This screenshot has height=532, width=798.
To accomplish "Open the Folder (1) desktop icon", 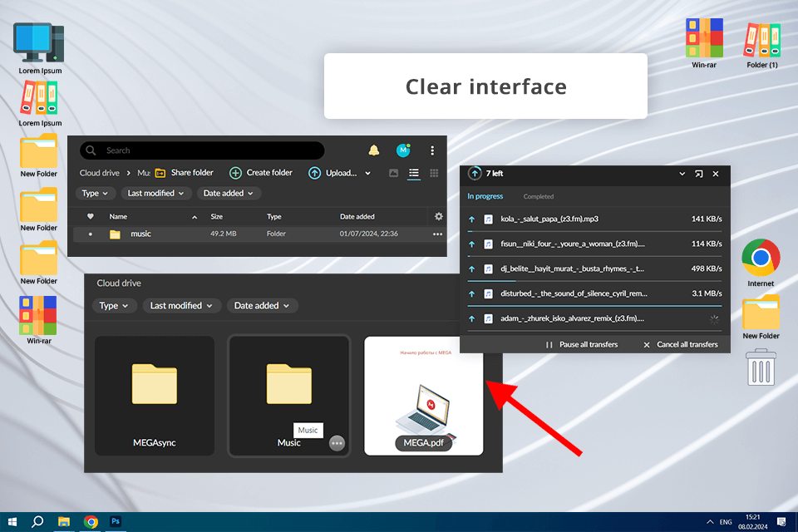I will [762, 46].
